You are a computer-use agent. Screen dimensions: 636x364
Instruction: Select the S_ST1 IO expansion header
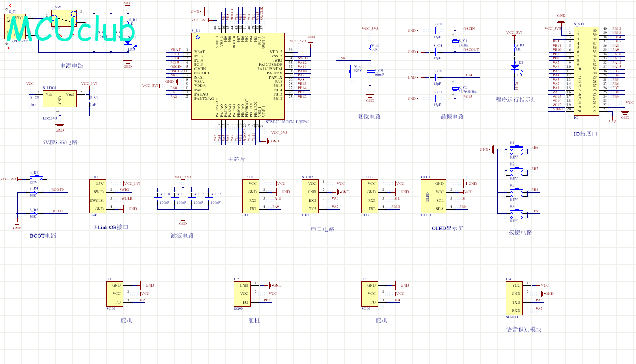click(587, 71)
